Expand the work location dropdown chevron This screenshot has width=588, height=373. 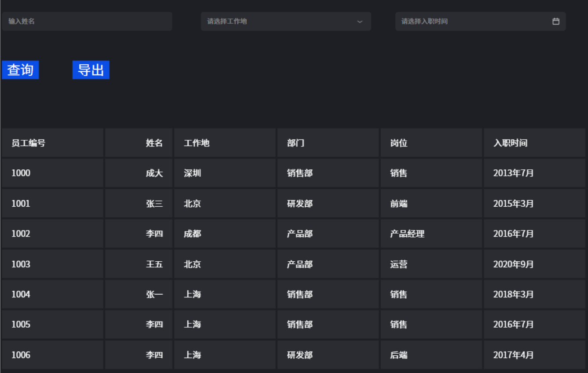pos(360,22)
